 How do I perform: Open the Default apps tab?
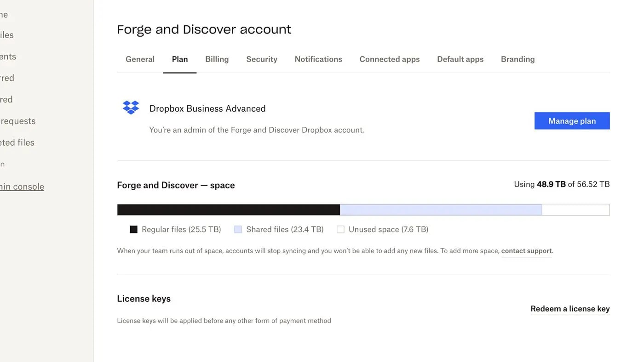(460, 59)
